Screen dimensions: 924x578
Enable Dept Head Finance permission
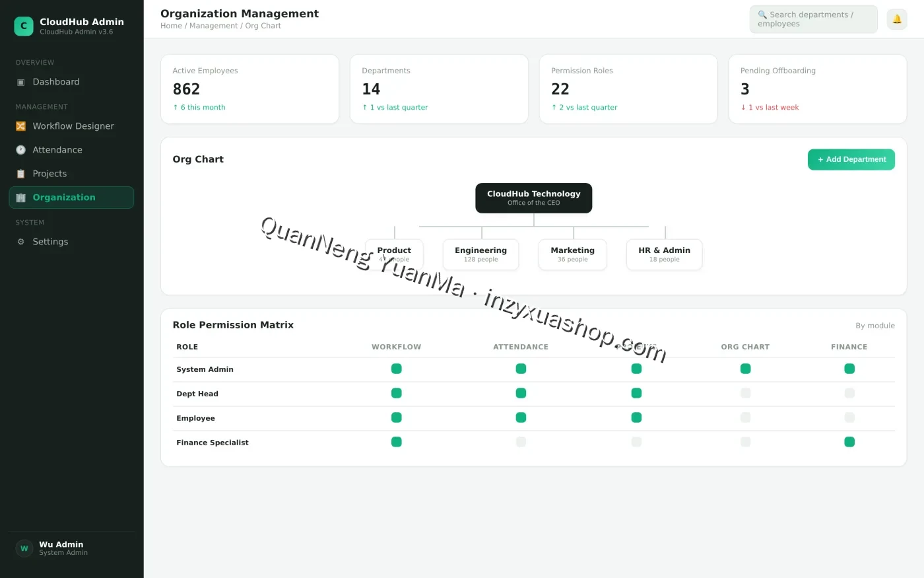849,393
